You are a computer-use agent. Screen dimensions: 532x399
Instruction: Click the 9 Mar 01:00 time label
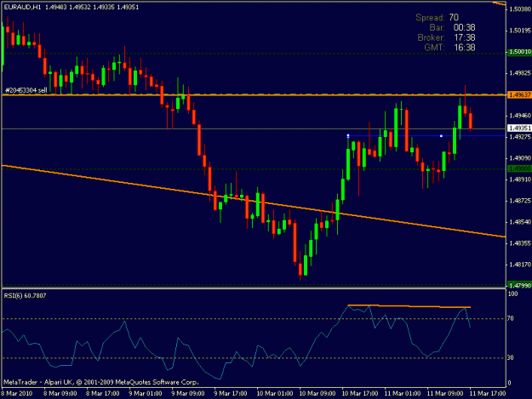pyautogui.click(x=146, y=394)
